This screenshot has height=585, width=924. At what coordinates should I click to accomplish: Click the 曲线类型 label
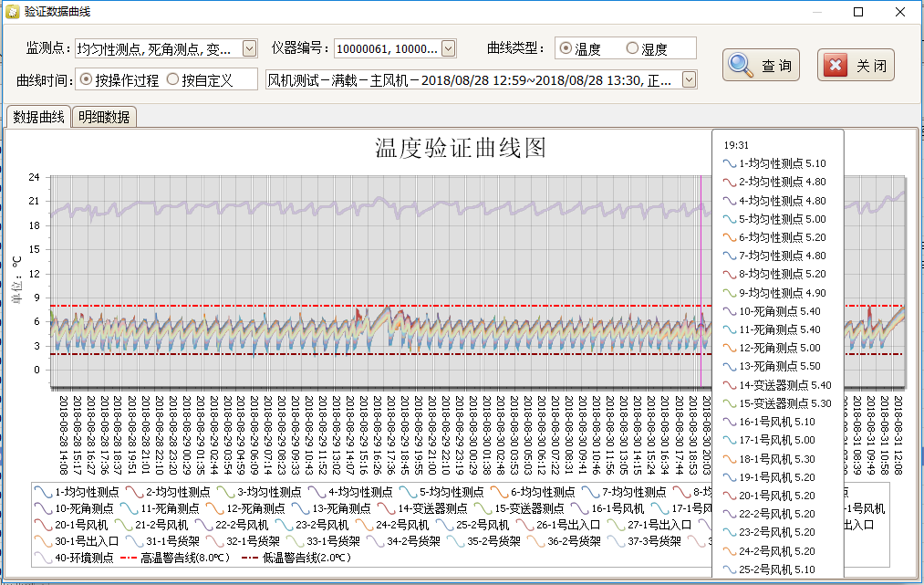pos(516,48)
